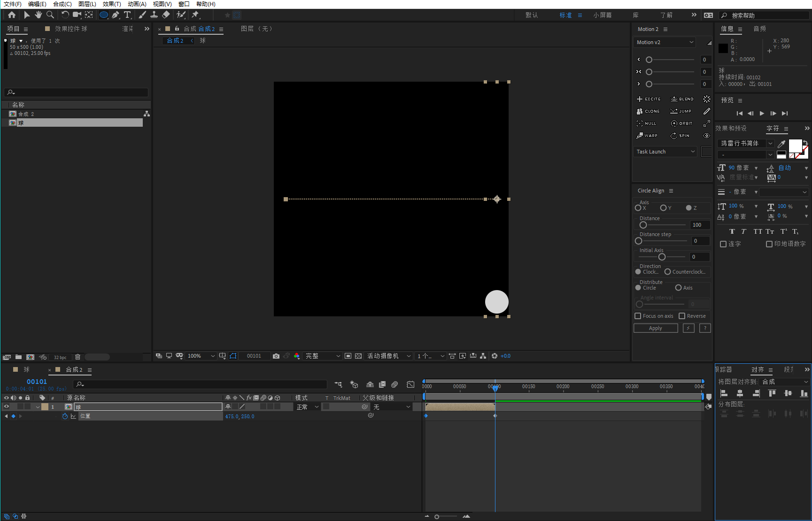The image size is (812, 521).
Task: Take snapshot with camera icon
Action: point(276,356)
